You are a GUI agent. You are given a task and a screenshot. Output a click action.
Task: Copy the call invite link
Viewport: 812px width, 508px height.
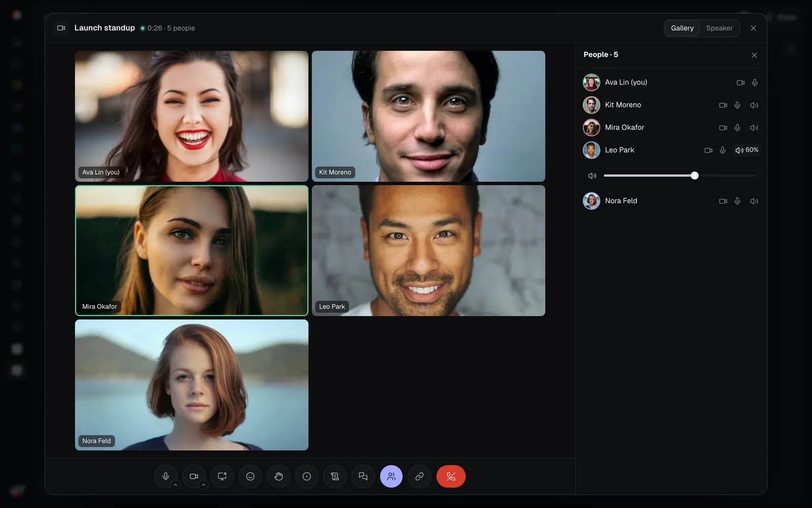(419, 477)
